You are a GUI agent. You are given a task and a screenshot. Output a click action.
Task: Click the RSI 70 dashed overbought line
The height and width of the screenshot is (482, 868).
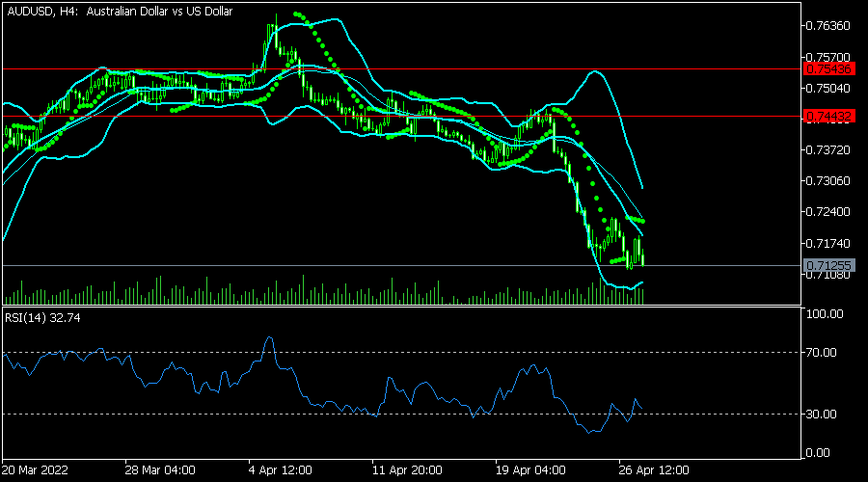(402, 353)
